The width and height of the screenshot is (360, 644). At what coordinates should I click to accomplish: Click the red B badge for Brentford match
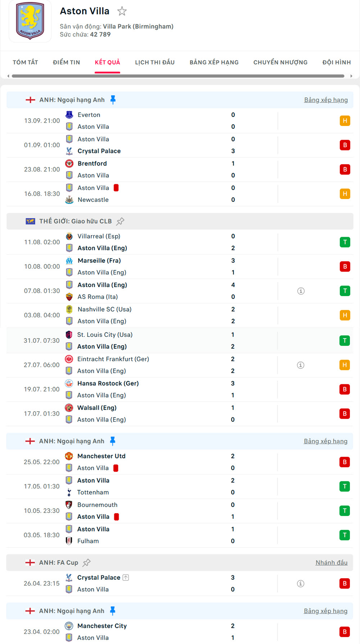click(345, 169)
